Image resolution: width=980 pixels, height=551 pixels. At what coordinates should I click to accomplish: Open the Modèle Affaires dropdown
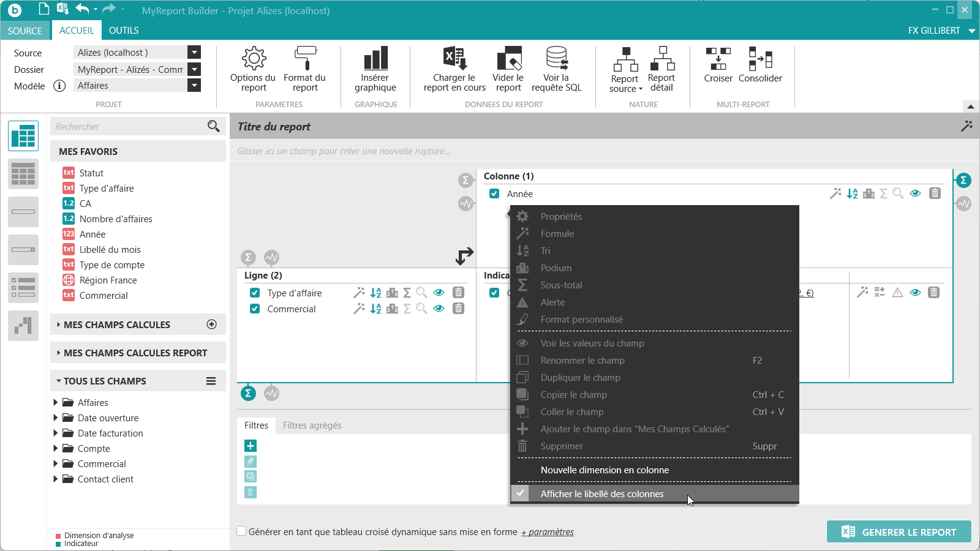point(194,86)
